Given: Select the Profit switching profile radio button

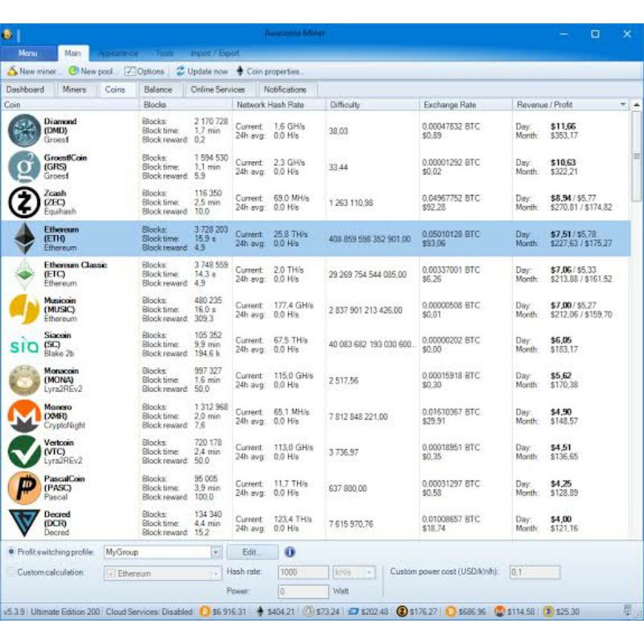Looking at the screenshot, I should [x=11, y=551].
